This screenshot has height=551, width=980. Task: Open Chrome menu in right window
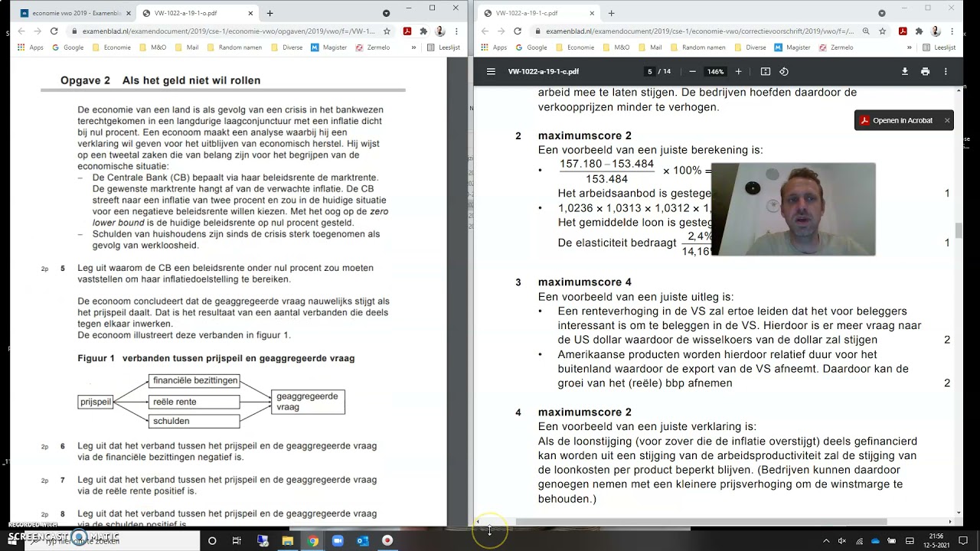pyautogui.click(x=952, y=31)
